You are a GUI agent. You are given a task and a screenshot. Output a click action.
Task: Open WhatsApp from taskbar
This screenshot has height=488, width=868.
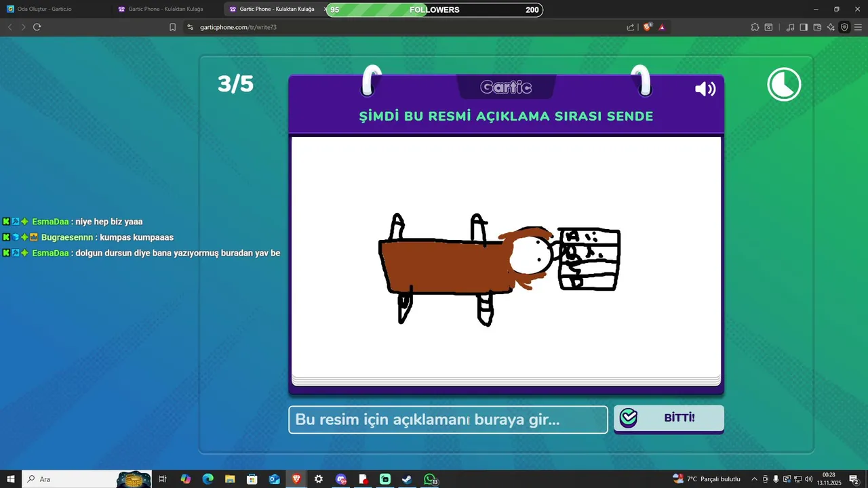click(430, 479)
